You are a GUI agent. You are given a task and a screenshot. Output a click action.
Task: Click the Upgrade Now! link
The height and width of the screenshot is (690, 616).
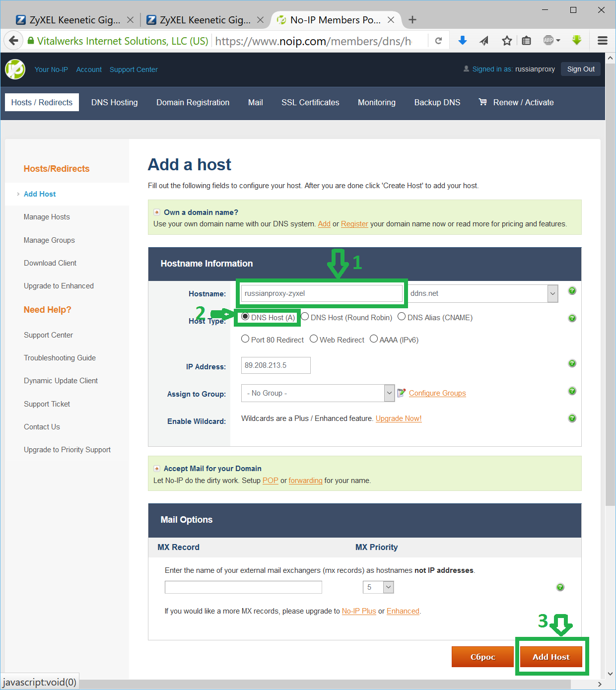pyautogui.click(x=399, y=418)
